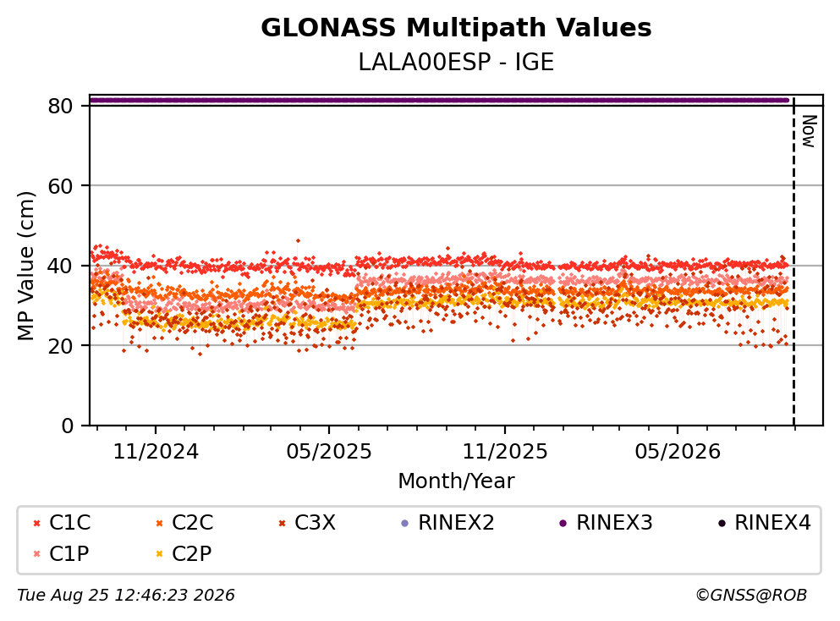Click the station subtitle LALA00ESP - IGE

point(456,62)
